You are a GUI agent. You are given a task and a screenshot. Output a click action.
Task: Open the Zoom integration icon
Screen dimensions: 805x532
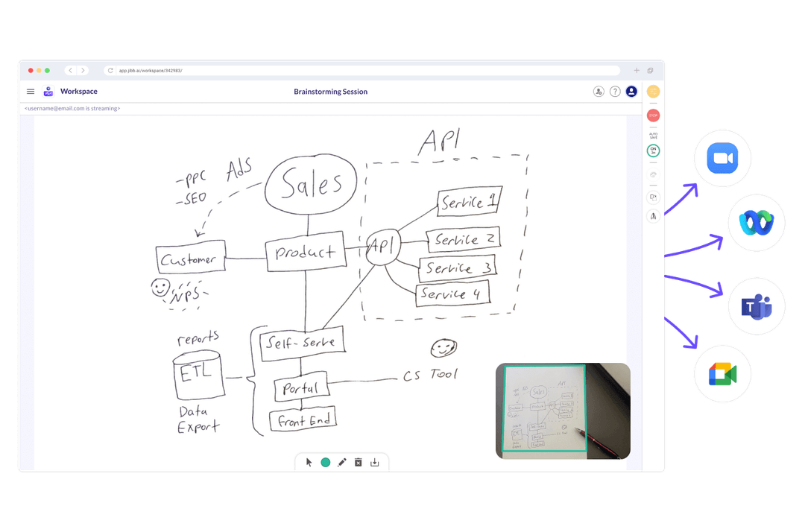722,158
